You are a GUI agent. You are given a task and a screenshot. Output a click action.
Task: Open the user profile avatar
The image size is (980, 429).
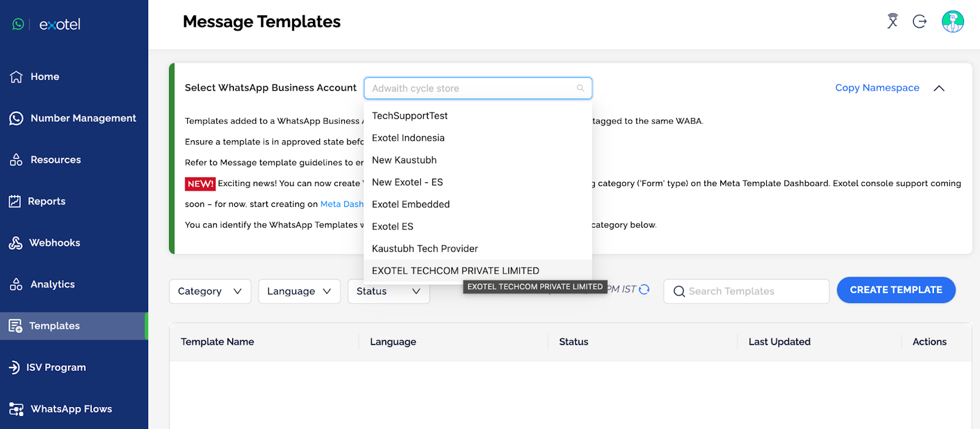point(952,21)
